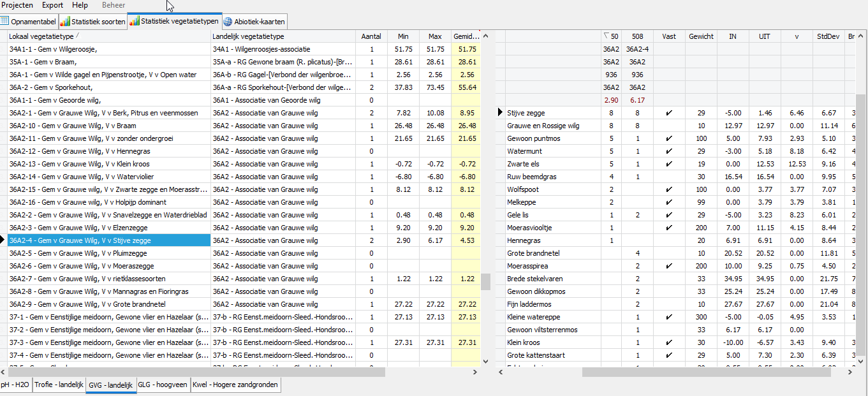Viewport: 868px width, 396px height.
Task: Select GLG - hoogveen bottom tab
Action: 163,385
